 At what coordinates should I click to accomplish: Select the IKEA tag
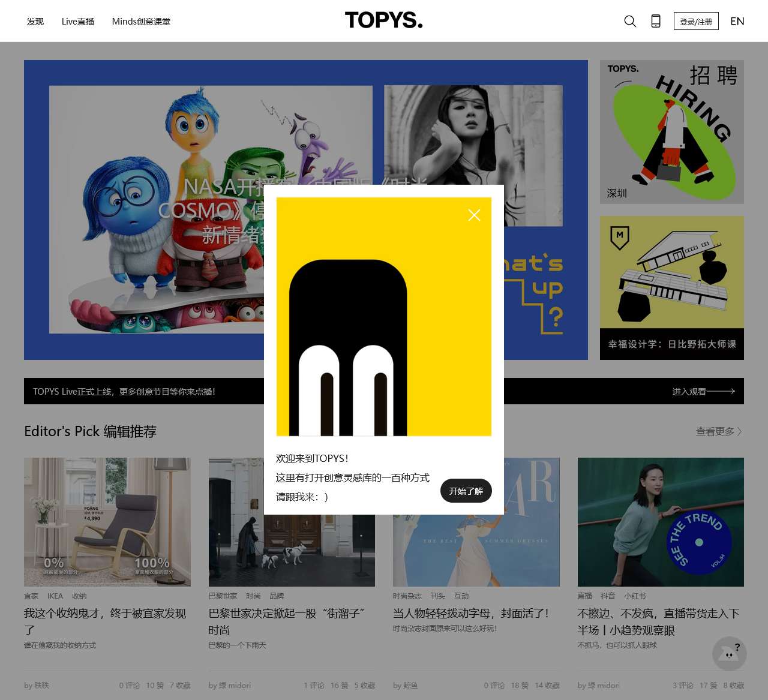[55, 596]
